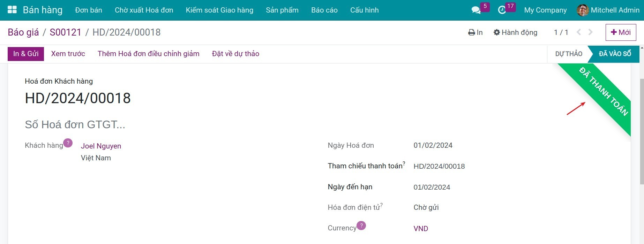Viewport: 644px width, 244px height.
Task: Open the conversations chat icon with badge 5
Action: click(x=476, y=10)
